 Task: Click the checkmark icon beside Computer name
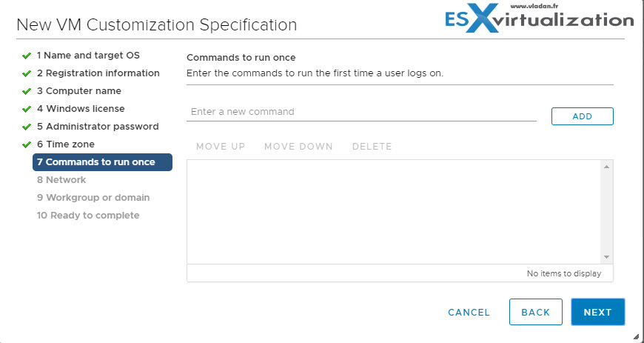[x=27, y=91]
